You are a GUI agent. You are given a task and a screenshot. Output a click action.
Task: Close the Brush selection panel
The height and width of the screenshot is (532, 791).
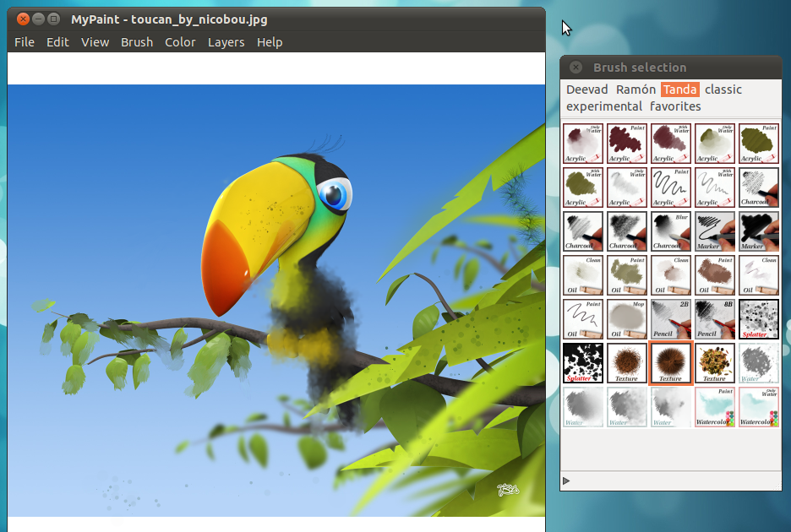(576, 67)
